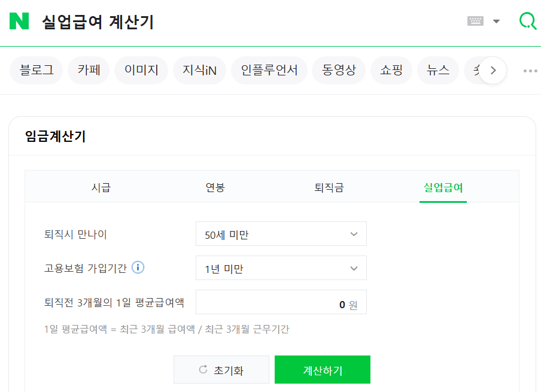Select the 퇴직금 tab
This screenshot has height=392, width=541.
click(x=329, y=187)
